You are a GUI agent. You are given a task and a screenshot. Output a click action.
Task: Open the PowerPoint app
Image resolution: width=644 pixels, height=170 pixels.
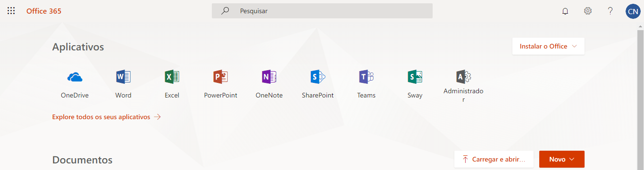point(220,84)
